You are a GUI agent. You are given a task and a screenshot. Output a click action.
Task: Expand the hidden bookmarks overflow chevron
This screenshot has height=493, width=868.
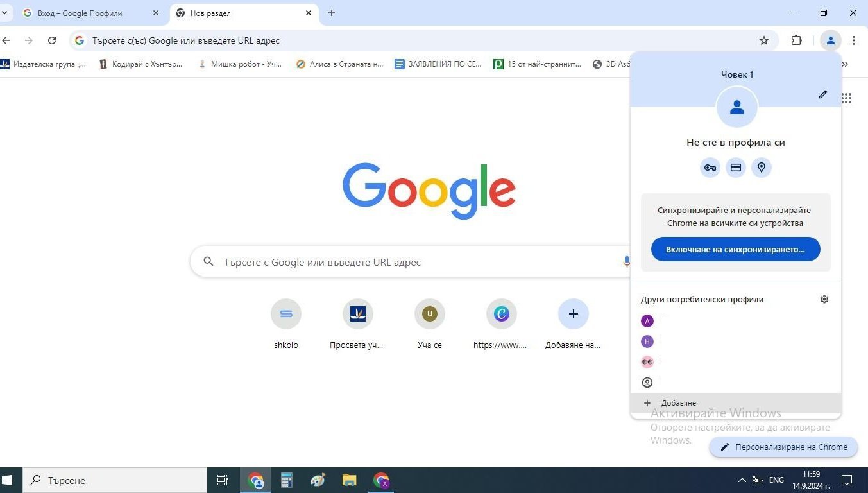845,64
